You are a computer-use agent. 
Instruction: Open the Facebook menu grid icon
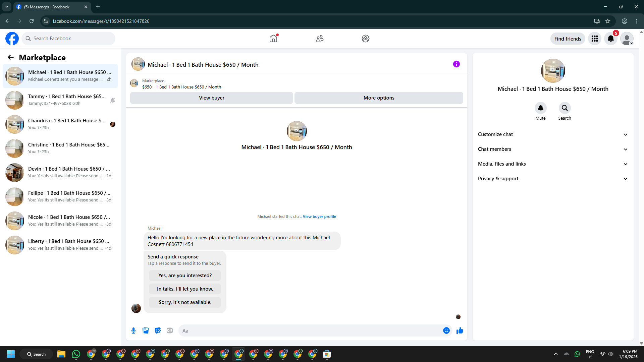(594, 39)
